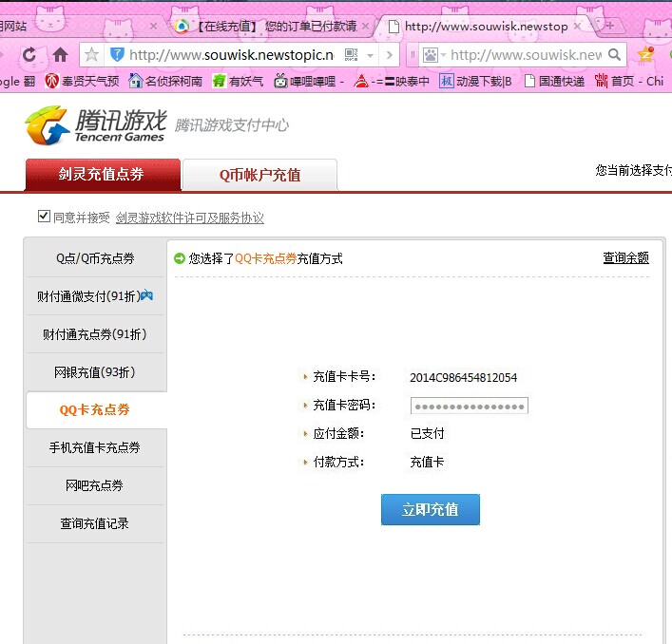
Task: Open the 名侦探柯南 bookmark
Action: (x=165, y=81)
